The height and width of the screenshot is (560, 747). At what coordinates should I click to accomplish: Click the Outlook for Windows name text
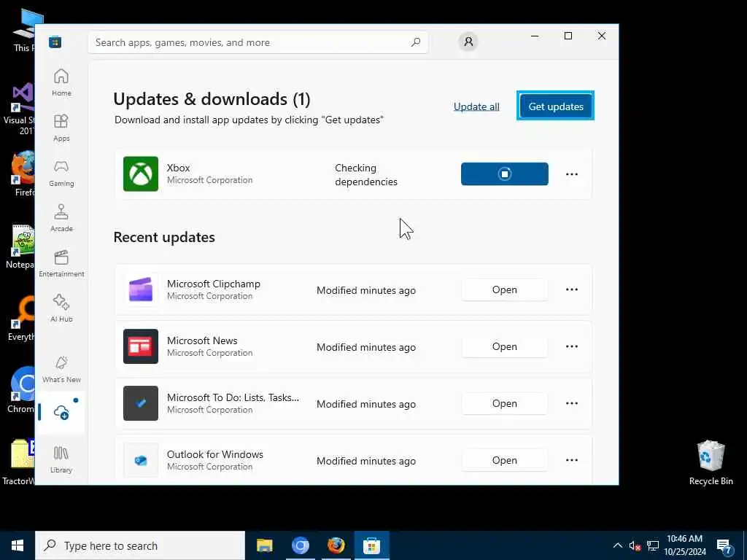click(x=215, y=454)
